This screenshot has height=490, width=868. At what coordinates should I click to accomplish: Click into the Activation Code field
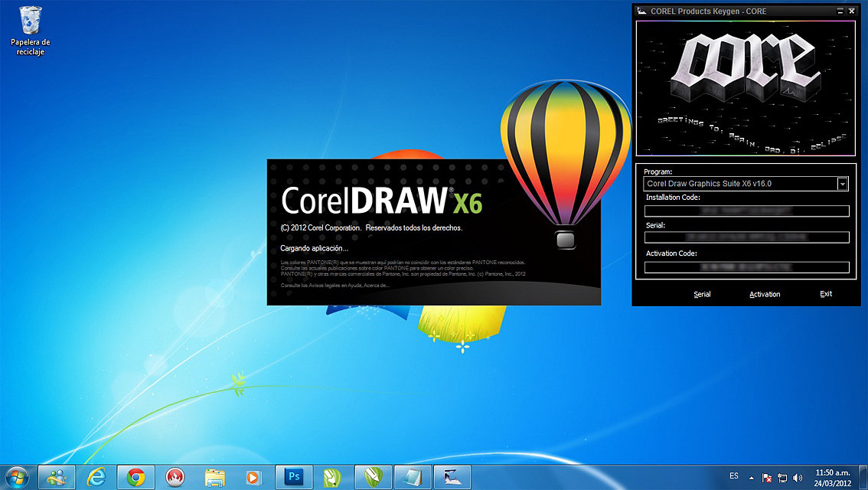tap(747, 267)
